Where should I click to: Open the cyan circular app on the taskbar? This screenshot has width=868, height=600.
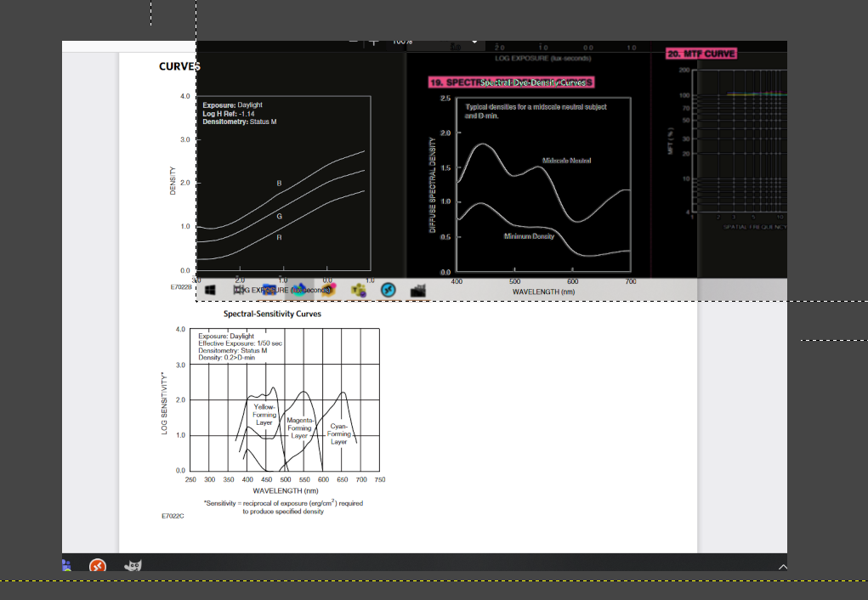[x=388, y=289]
